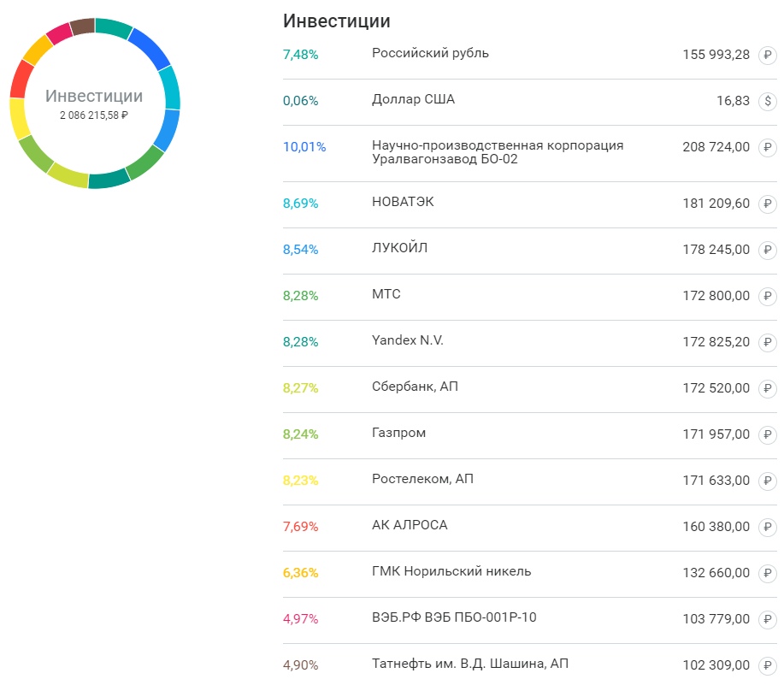784x685 pixels.
Task: Select the amount 132 660,00
Action: 716,573
